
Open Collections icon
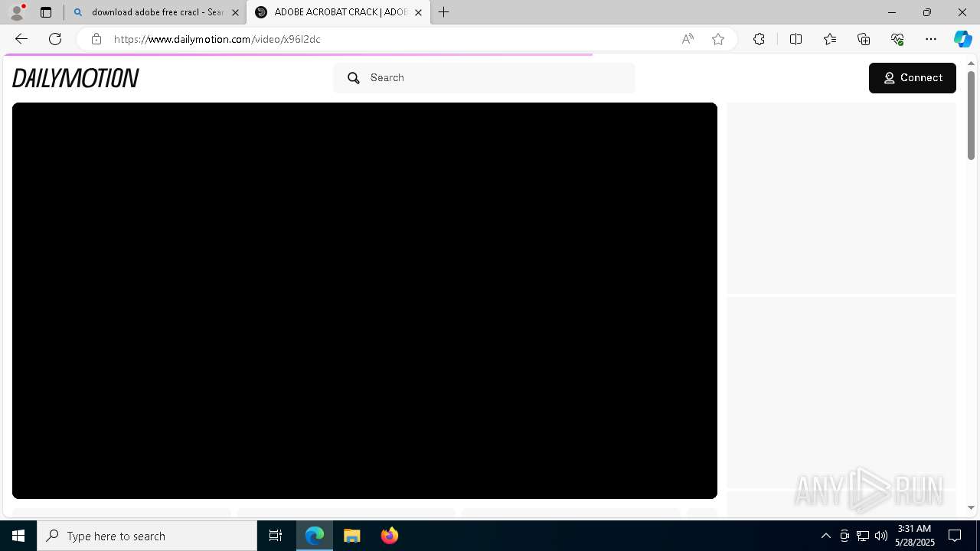(864, 39)
